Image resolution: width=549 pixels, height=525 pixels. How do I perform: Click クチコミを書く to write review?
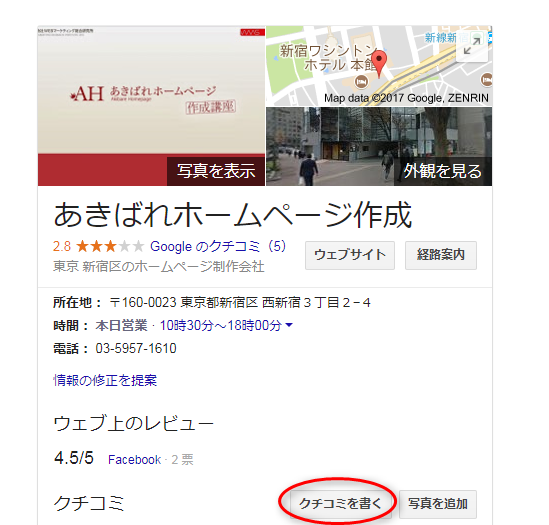(340, 504)
